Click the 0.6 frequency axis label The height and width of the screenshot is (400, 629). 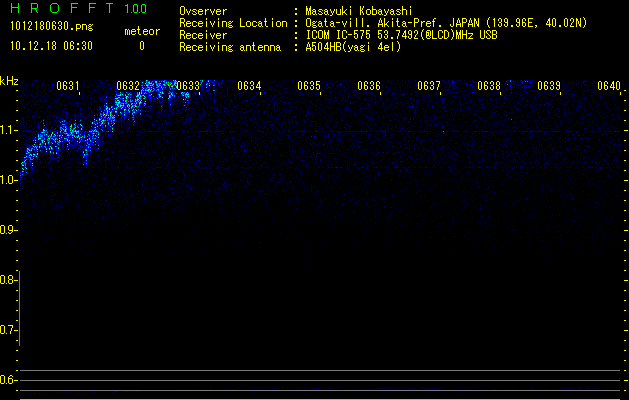click(8, 380)
